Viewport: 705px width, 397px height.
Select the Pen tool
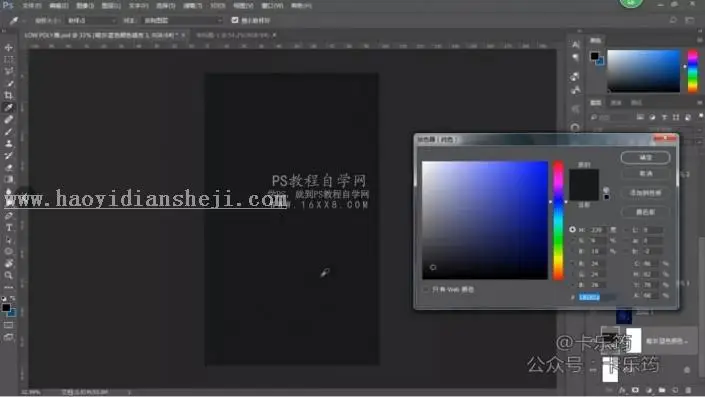[x=9, y=216]
